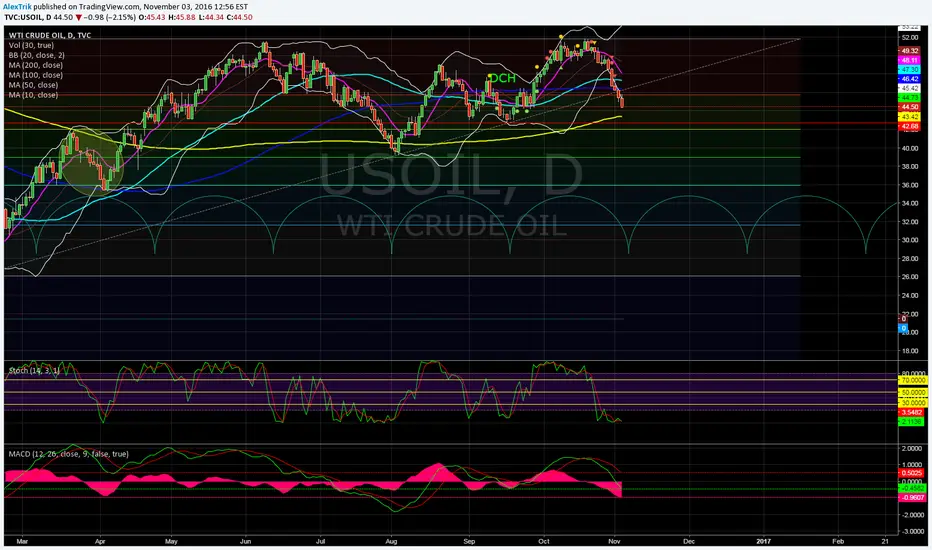Click the 36.00 price axis tick
Viewport: 932px width, 550px height.
[910, 185]
